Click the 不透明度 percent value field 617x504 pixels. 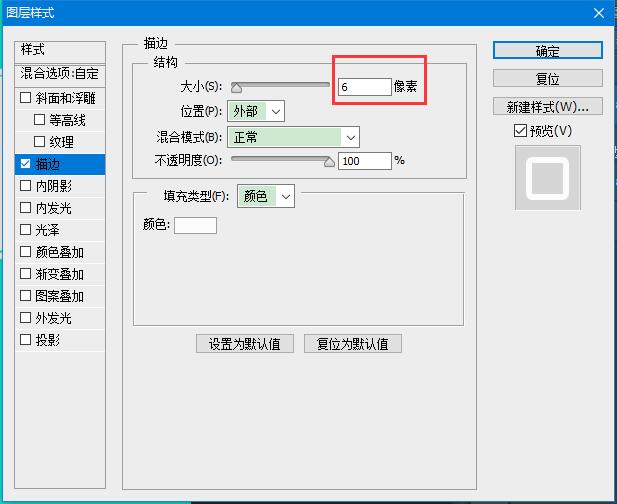click(x=365, y=161)
